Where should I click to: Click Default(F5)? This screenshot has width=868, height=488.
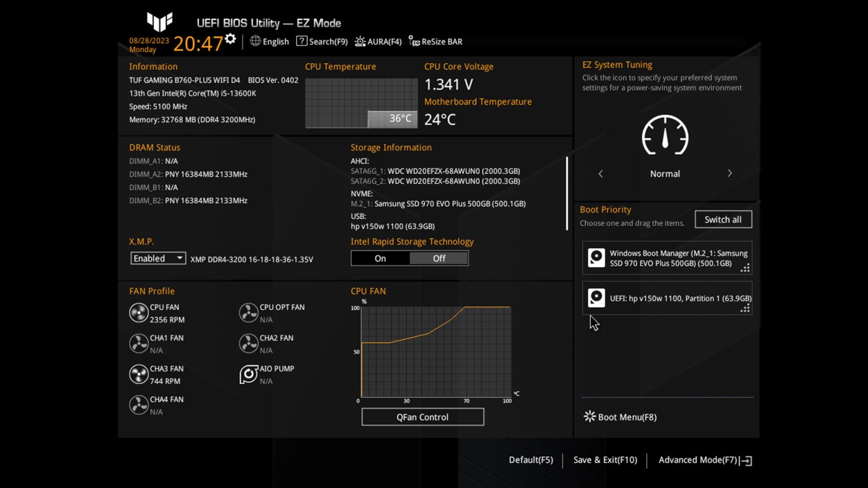(531, 460)
